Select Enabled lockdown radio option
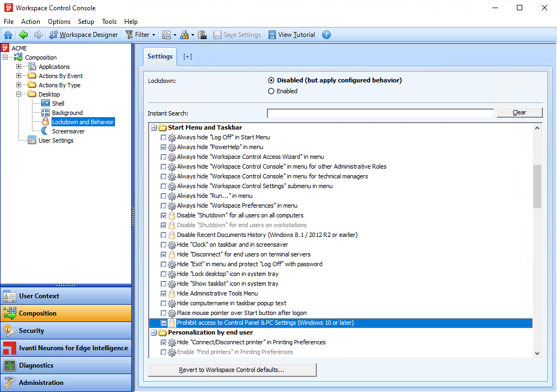The image size is (557, 392). pyautogui.click(x=271, y=91)
